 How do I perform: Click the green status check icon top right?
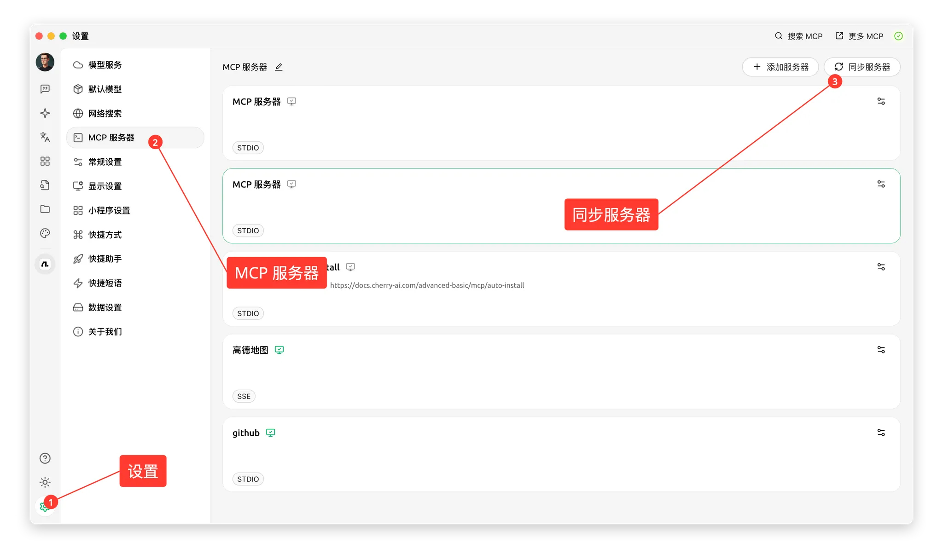click(898, 36)
